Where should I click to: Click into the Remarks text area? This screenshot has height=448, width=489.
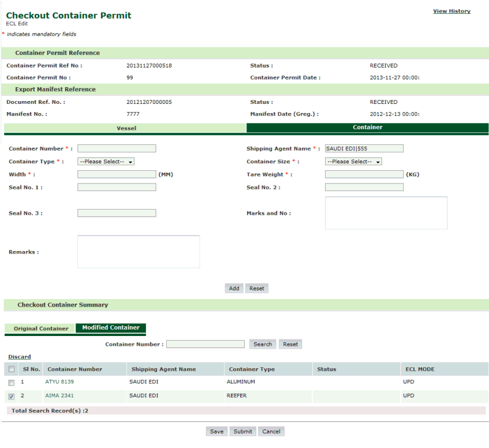139,252
